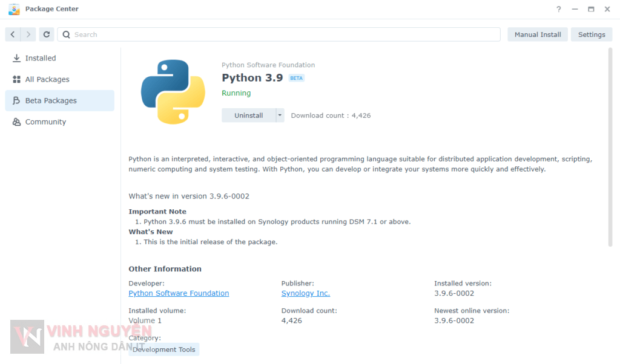
Task: Click the BETA badge next to Python 3.9
Action: 296,78
